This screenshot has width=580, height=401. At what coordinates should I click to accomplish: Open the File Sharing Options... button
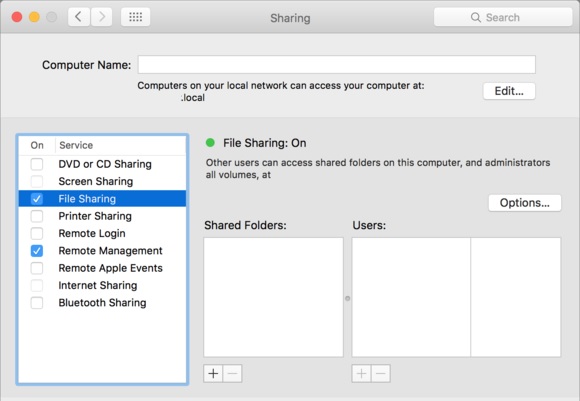(525, 203)
